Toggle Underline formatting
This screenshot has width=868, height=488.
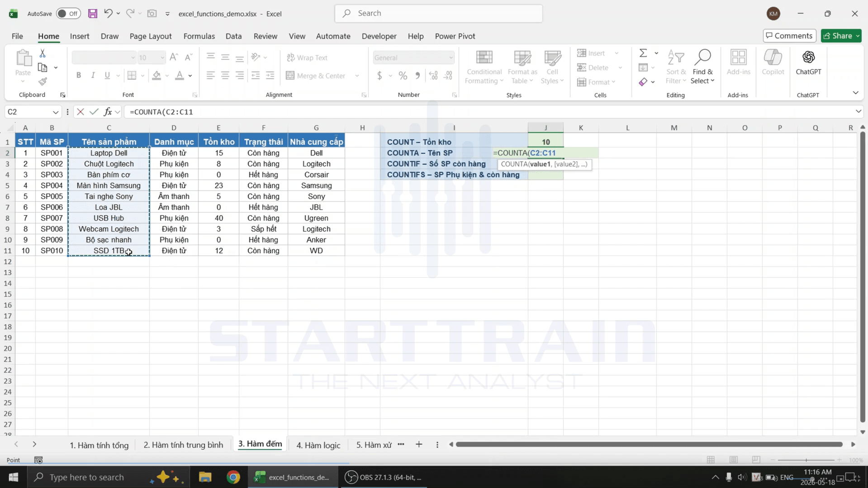[107, 76]
